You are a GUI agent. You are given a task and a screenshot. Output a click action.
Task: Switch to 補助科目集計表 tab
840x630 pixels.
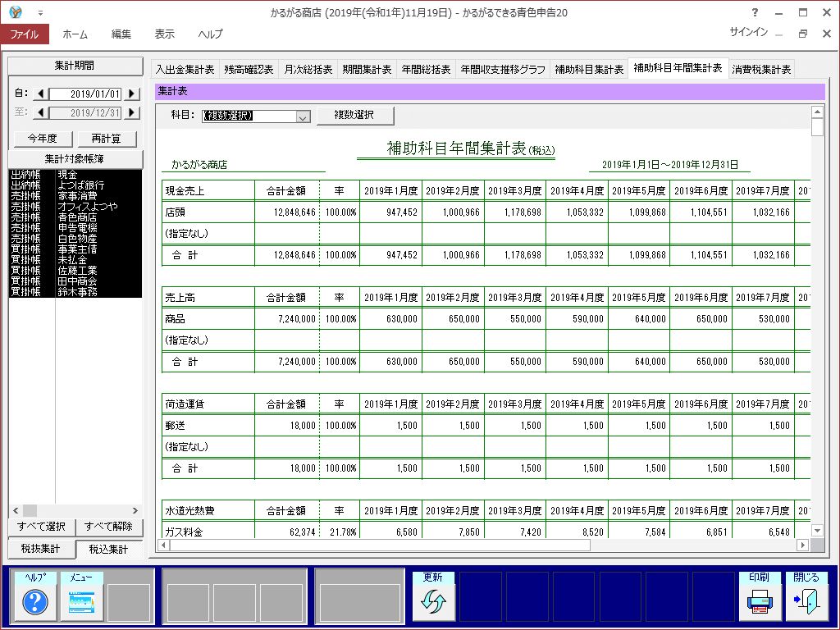(589, 70)
